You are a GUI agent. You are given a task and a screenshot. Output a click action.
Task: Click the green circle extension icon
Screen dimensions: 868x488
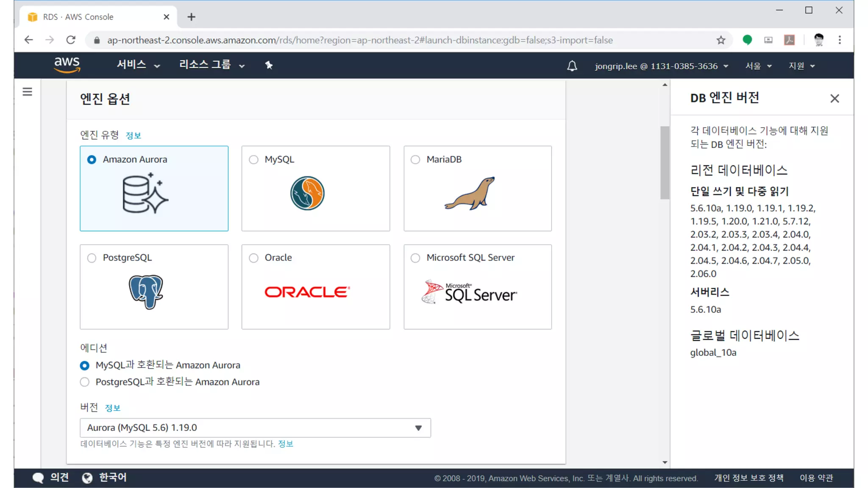point(747,40)
